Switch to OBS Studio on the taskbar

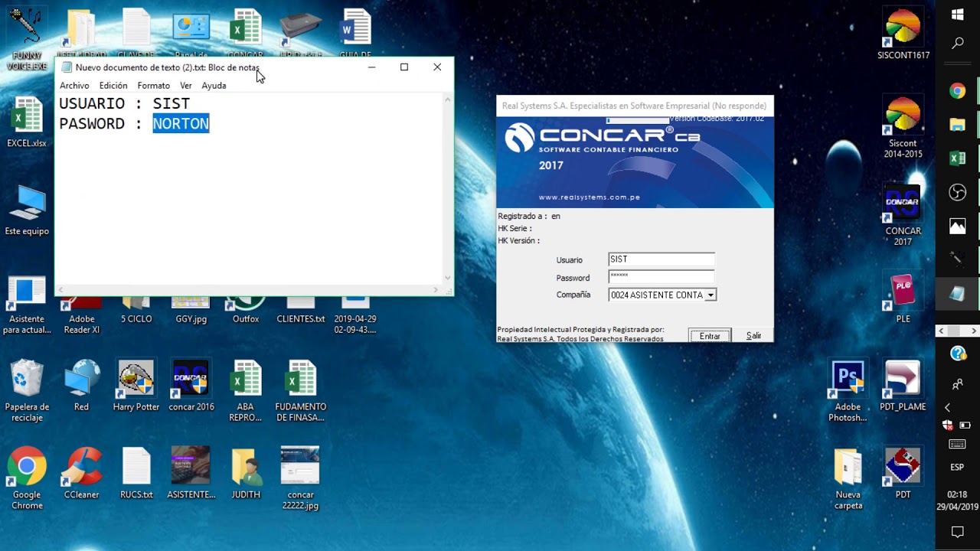[958, 192]
